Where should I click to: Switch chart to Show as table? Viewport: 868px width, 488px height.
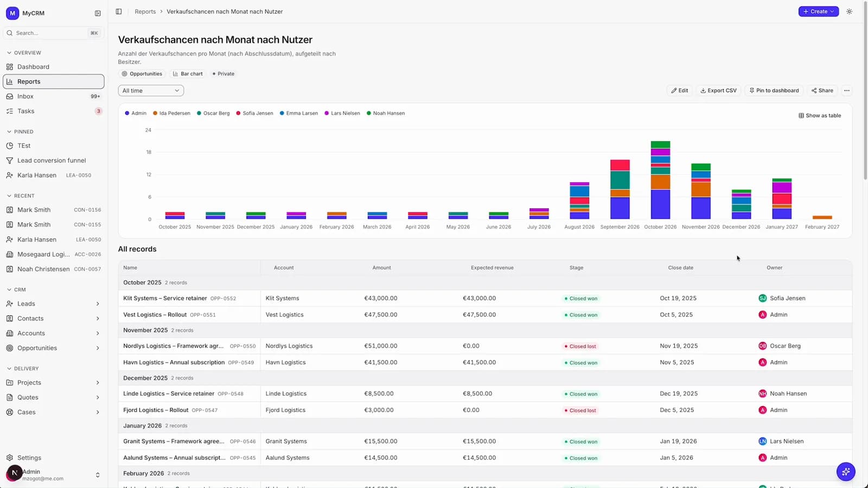[x=820, y=115]
